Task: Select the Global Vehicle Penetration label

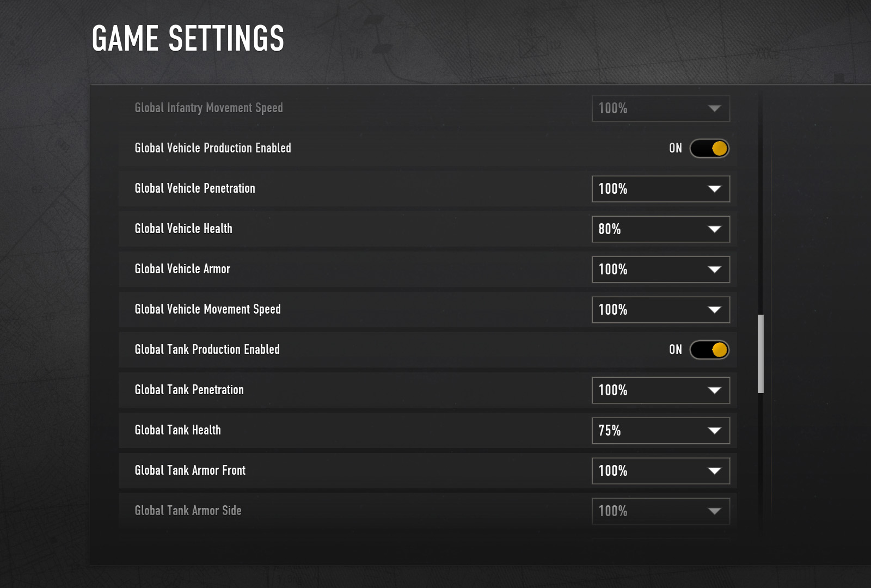Action: coord(195,188)
